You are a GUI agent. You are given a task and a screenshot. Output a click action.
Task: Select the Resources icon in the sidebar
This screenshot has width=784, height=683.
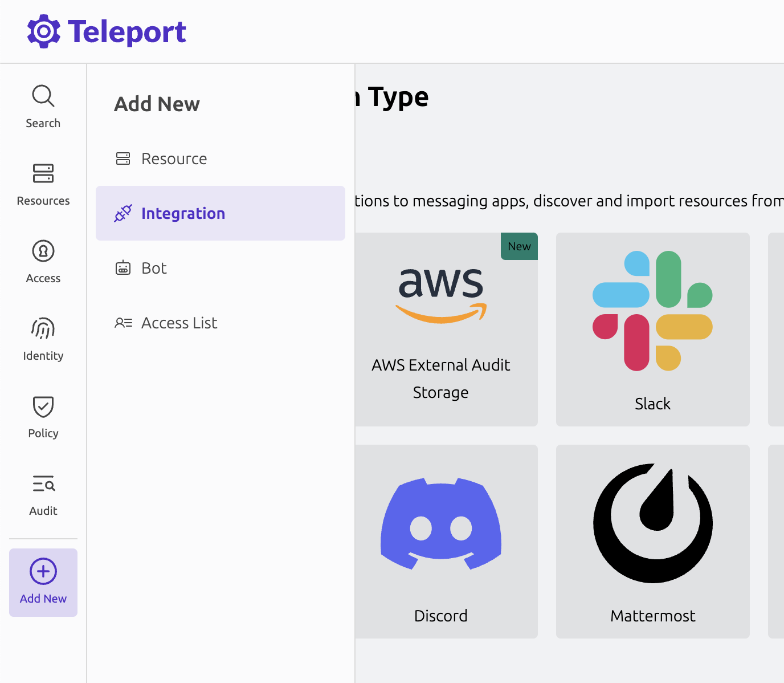43,173
